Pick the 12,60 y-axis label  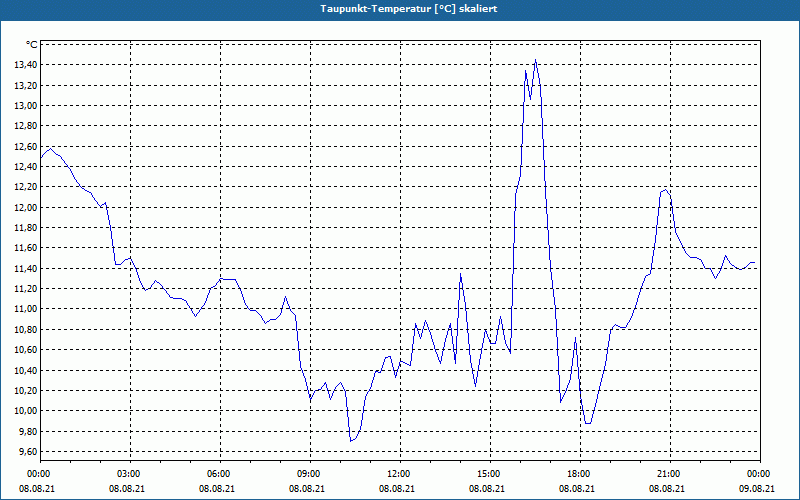click(x=25, y=146)
